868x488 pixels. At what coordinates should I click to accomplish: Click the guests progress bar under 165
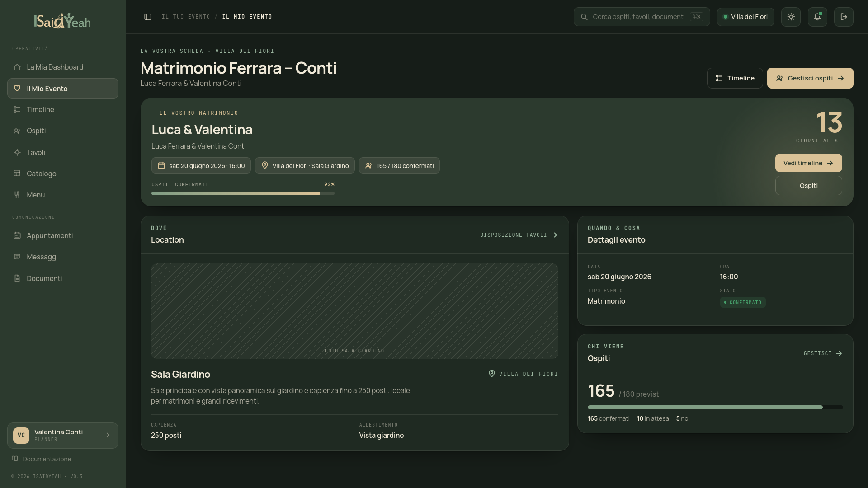tap(715, 408)
